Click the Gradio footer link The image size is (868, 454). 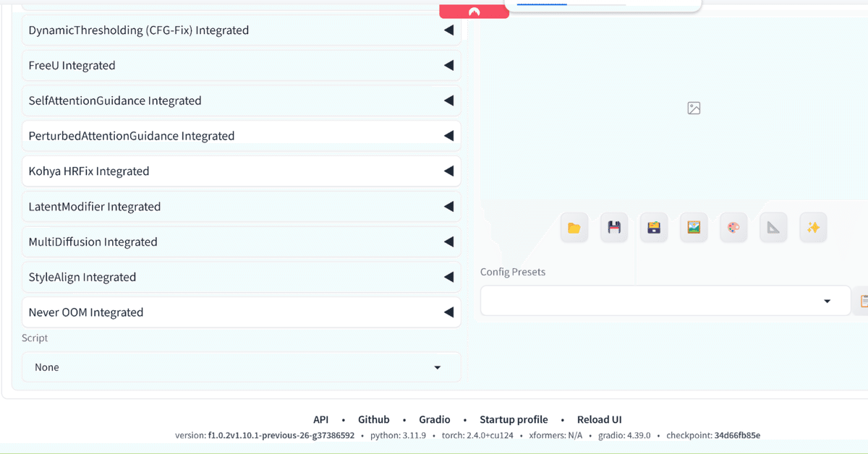pyautogui.click(x=434, y=419)
